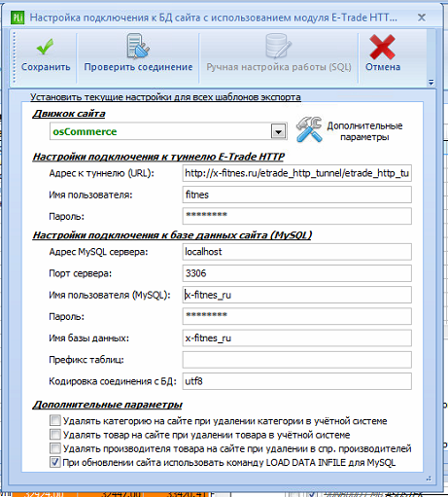448x497 pixels.
Task: Enable Удалять категорию на сайте checkbox
Action: pyautogui.click(x=55, y=420)
